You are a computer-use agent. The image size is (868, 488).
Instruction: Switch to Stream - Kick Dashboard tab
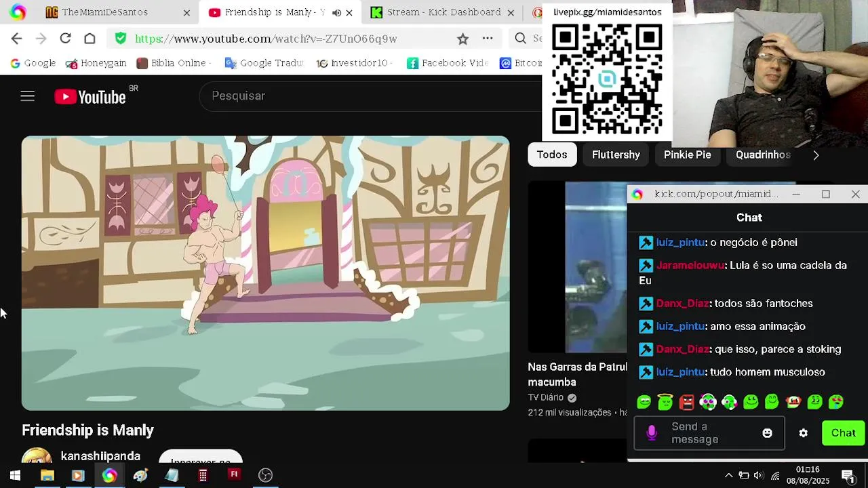(x=443, y=12)
